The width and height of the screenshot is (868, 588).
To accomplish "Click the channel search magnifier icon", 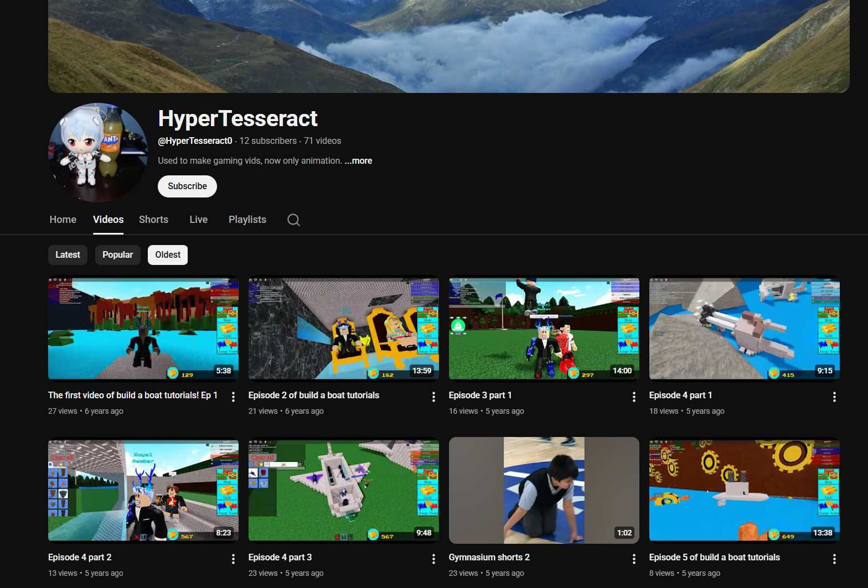I will (293, 220).
